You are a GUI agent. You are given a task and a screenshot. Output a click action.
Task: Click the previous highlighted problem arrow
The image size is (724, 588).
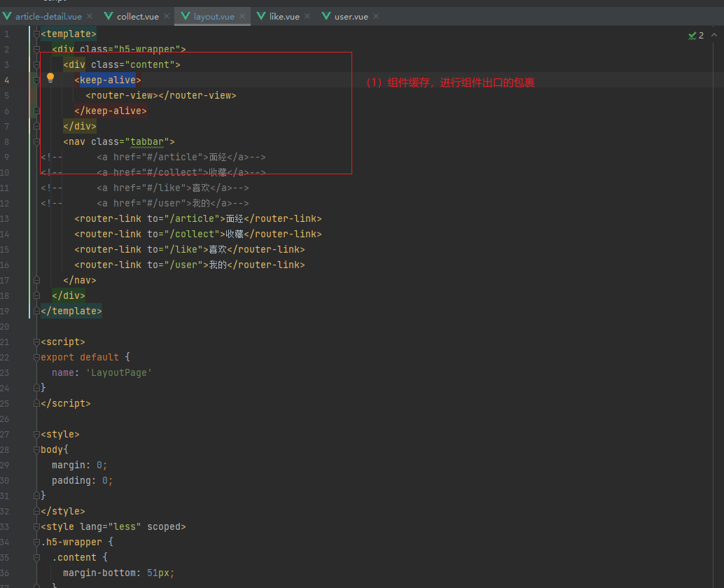click(x=714, y=35)
